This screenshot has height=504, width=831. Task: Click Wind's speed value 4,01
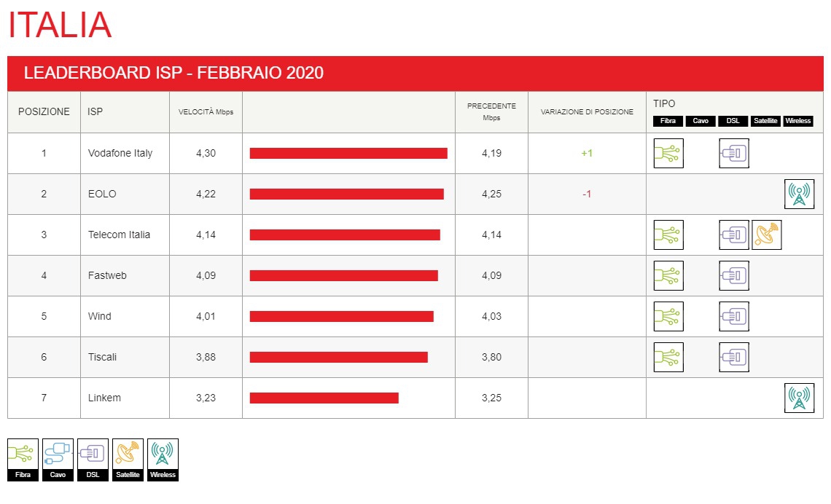[206, 316]
